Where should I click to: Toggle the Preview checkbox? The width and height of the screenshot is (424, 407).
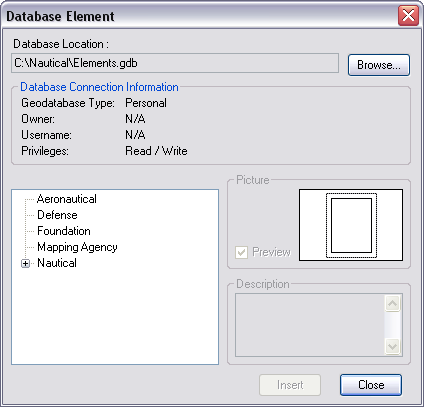[x=241, y=252]
